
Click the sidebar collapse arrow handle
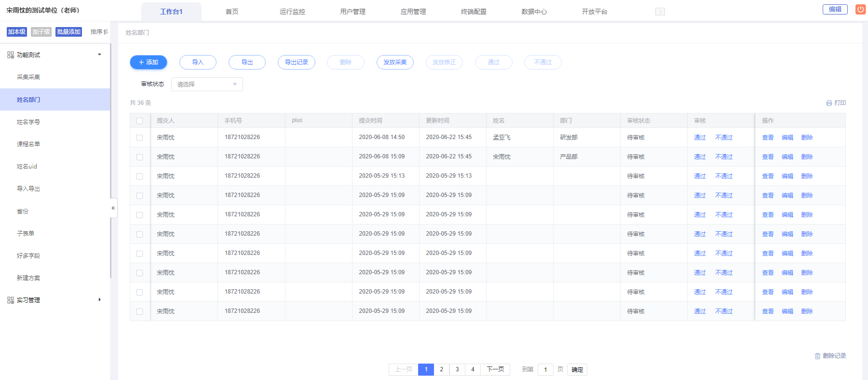(x=113, y=208)
